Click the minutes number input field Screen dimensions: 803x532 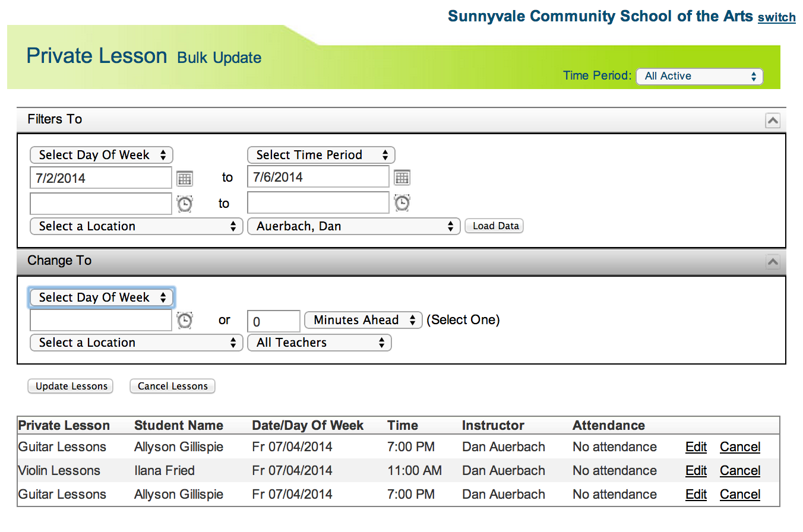pos(273,321)
